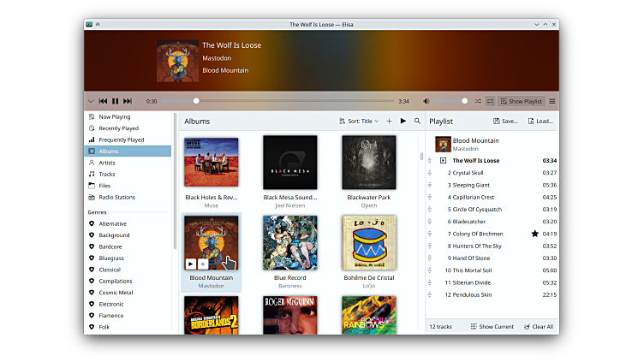Toggle shuffle playback mode
Screen dimensions: 644x362
tap(478, 101)
